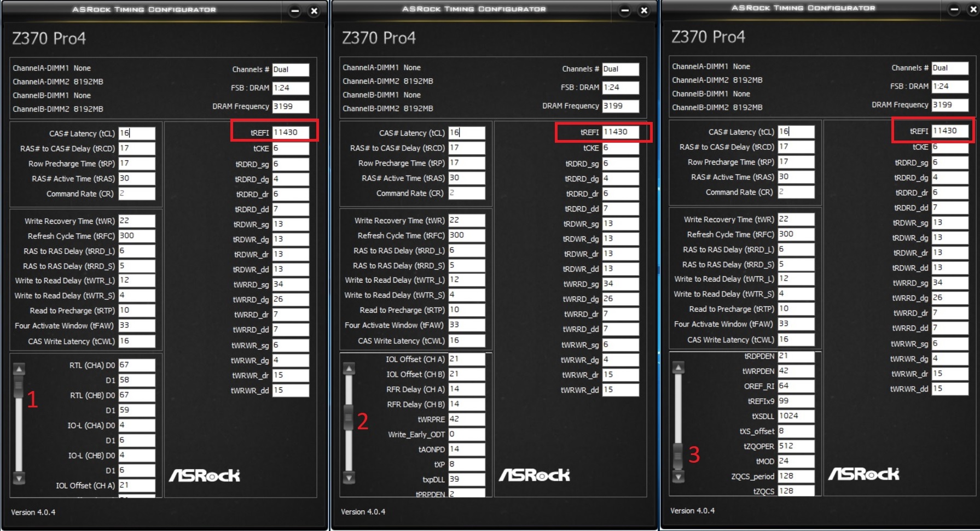Select tRAS field in the middle window
The image size is (980, 531).
tap(467, 178)
